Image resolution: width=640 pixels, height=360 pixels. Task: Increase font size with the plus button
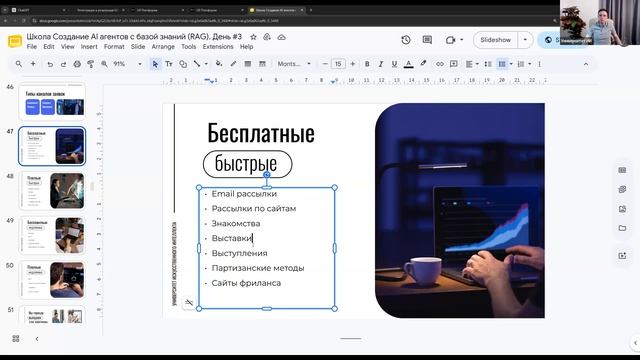click(353, 64)
